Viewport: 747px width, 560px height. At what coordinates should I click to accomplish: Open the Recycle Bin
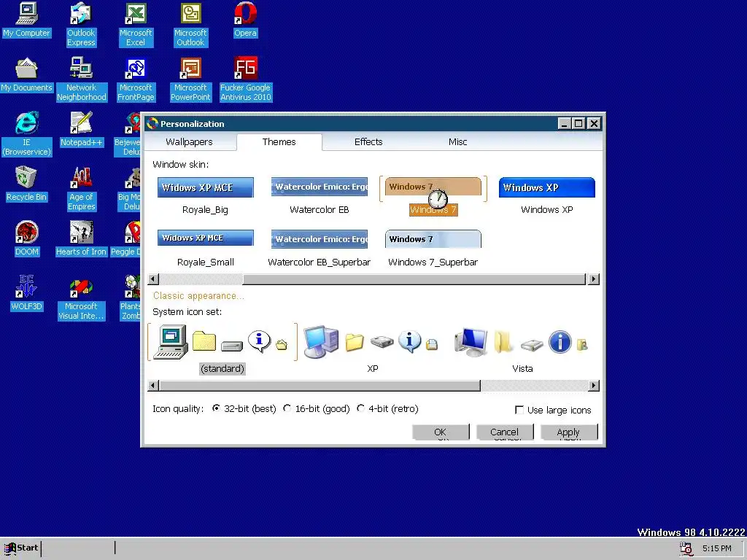27,184
